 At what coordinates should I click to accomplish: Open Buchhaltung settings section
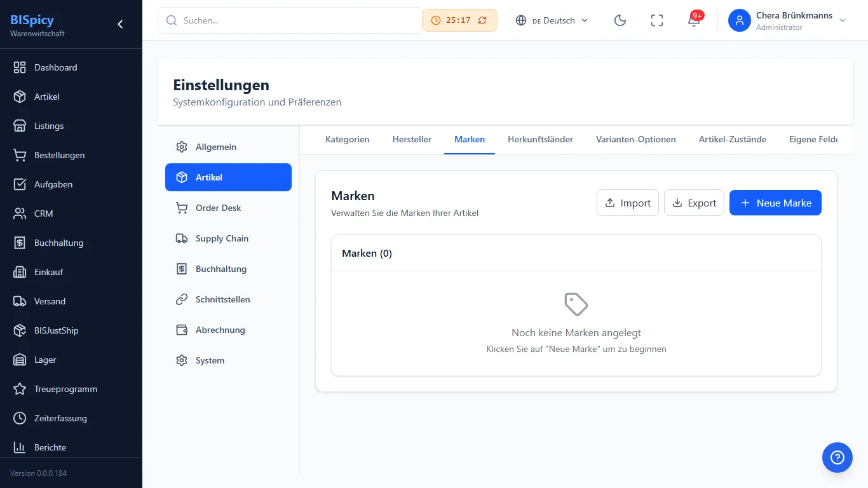(x=228, y=269)
